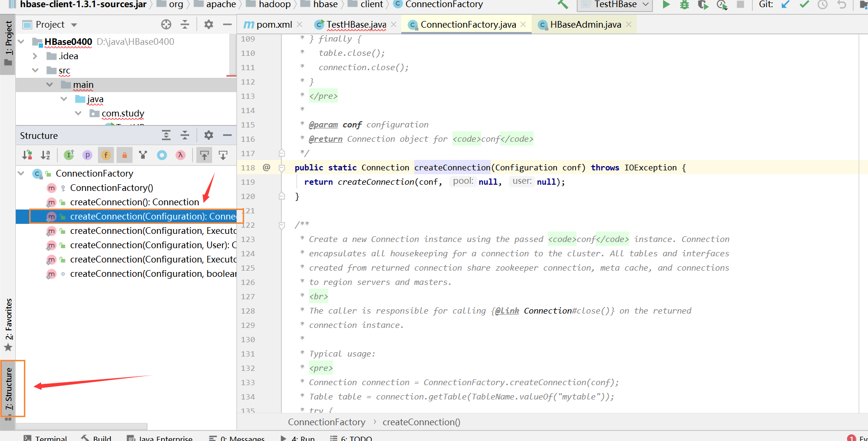Select createConnection(): Connection in Structure
The width and height of the screenshot is (868, 441).
[134, 202]
